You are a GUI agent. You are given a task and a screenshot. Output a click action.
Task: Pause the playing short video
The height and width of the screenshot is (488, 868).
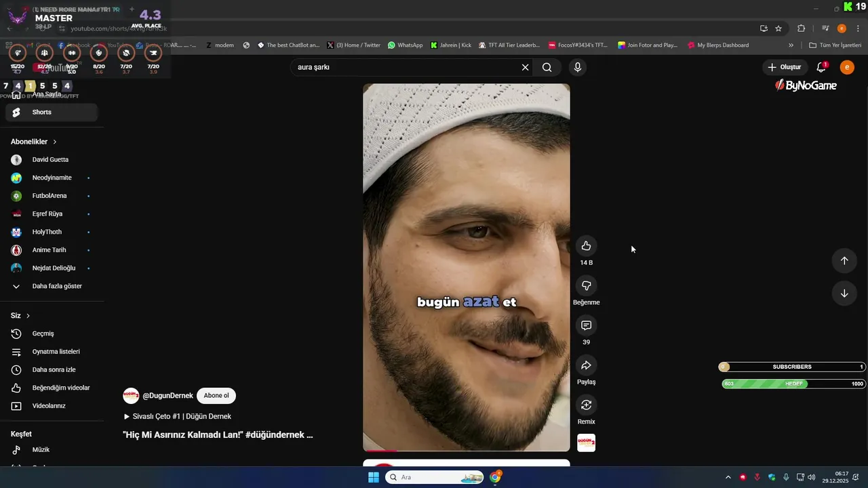[467, 268]
